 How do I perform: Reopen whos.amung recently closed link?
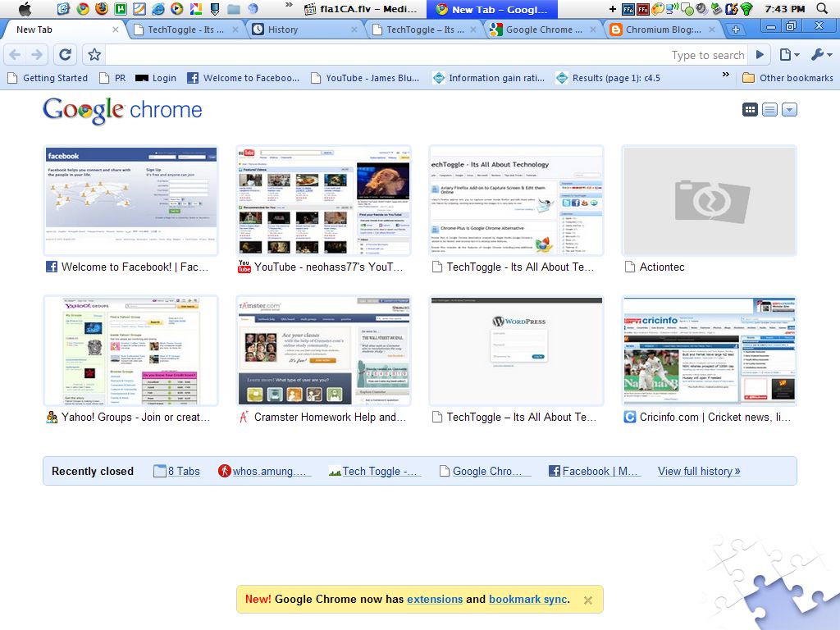click(x=265, y=472)
